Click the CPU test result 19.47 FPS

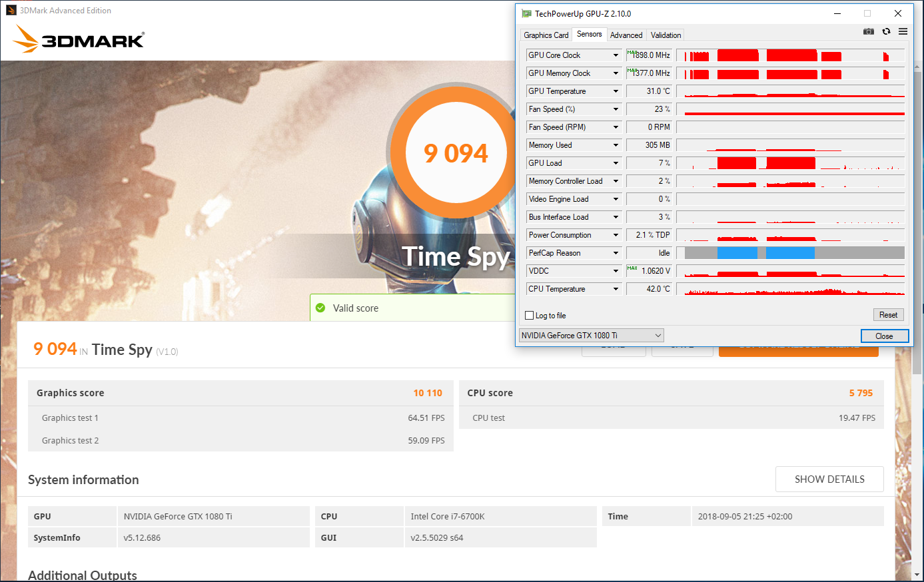pos(857,418)
